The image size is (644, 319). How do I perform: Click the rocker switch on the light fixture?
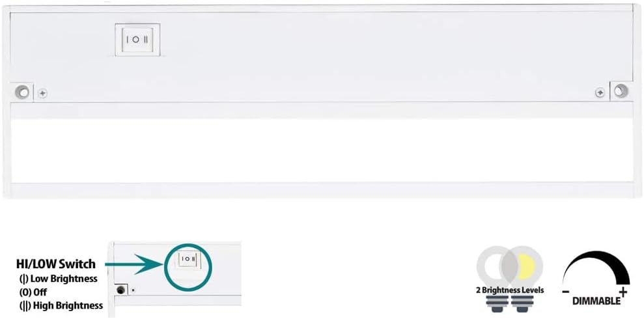click(137, 40)
